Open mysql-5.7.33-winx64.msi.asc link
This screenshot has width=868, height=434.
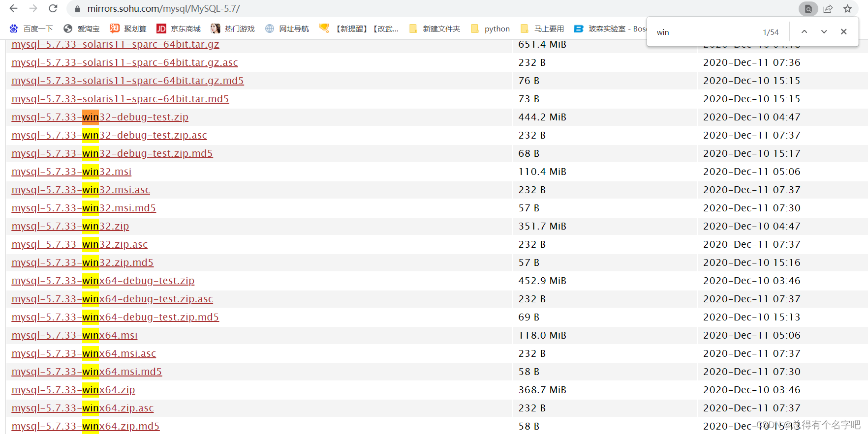(84, 353)
